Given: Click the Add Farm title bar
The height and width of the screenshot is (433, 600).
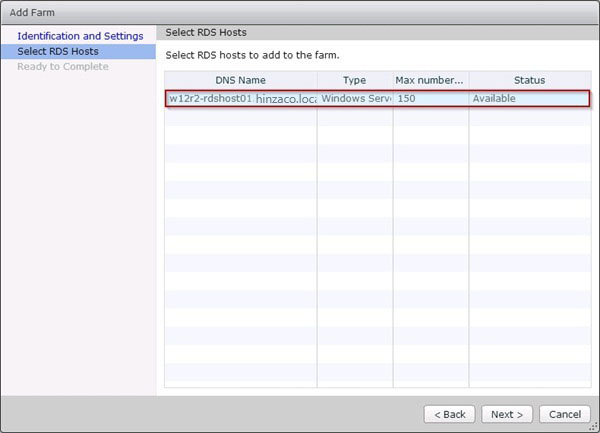Looking at the screenshot, I should click(300, 12).
